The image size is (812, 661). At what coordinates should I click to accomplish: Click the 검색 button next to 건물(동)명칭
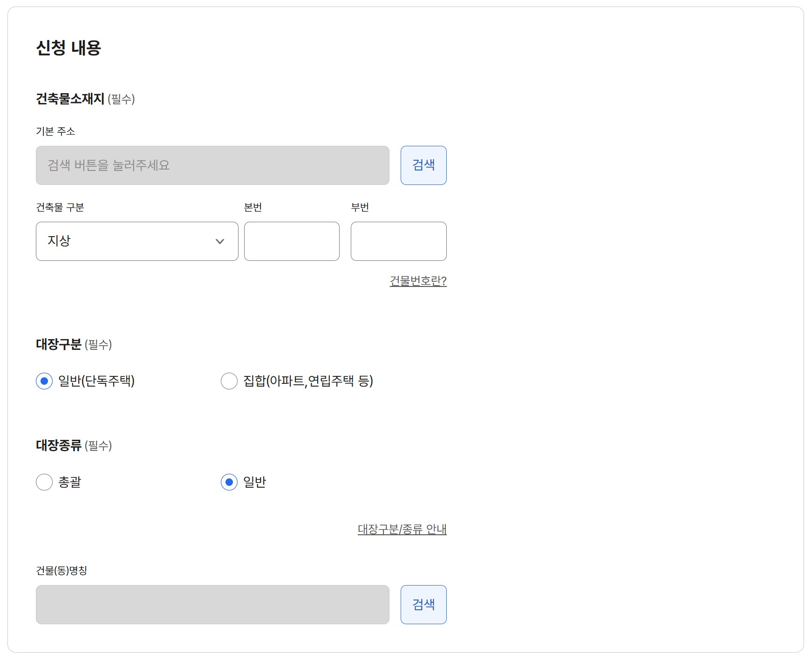coord(423,605)
